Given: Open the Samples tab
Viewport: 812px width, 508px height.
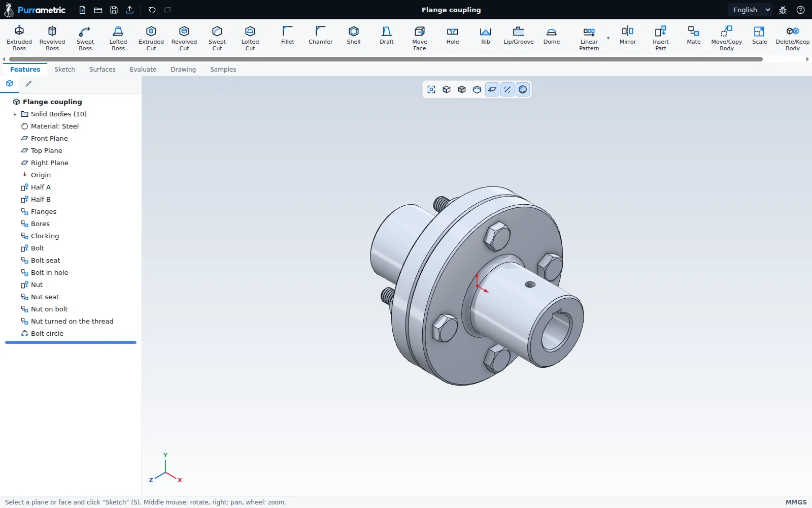Looking at the screenshot, I should [223, 69].
